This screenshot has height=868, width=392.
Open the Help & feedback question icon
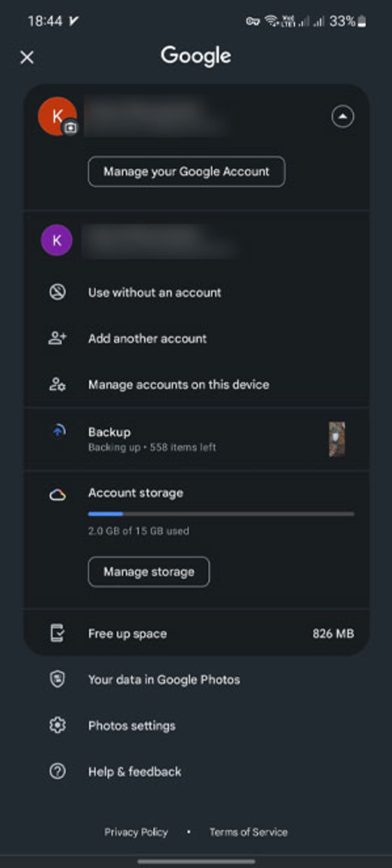click(58, 771)
